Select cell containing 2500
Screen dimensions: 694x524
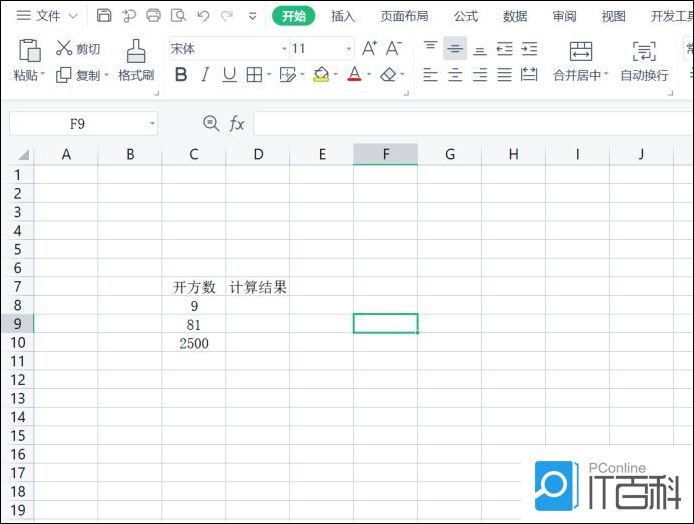[194, 343]
